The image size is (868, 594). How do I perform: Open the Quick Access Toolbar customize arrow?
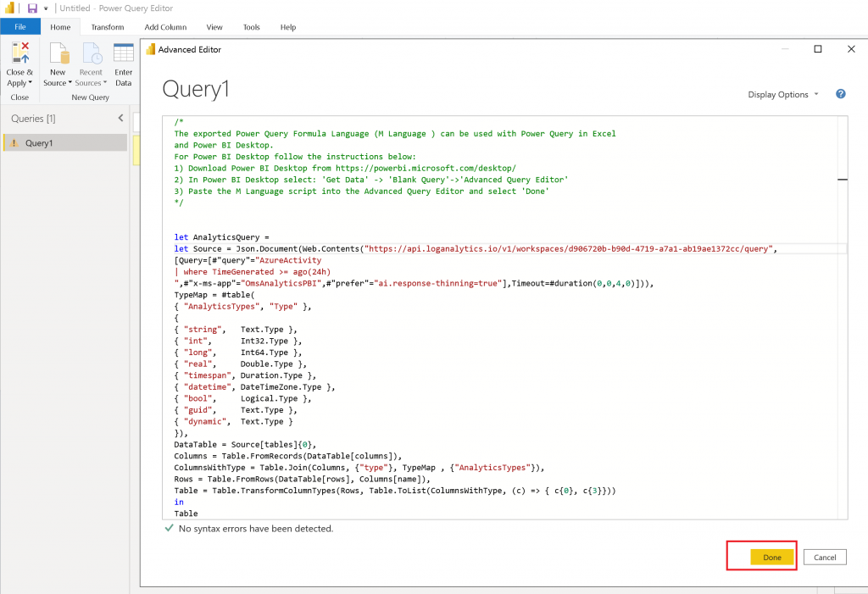(x=46, y=8)
